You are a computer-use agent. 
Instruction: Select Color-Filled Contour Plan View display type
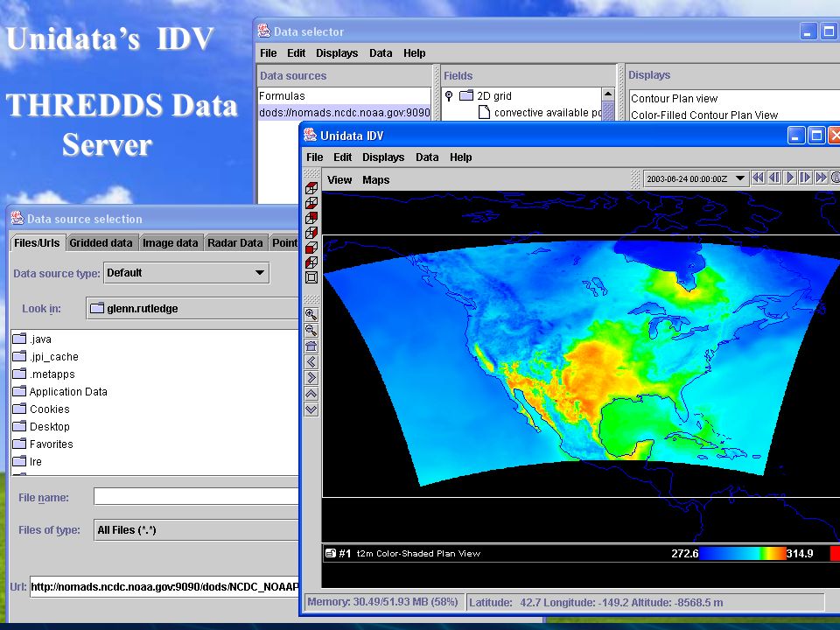tap(703, 115)
